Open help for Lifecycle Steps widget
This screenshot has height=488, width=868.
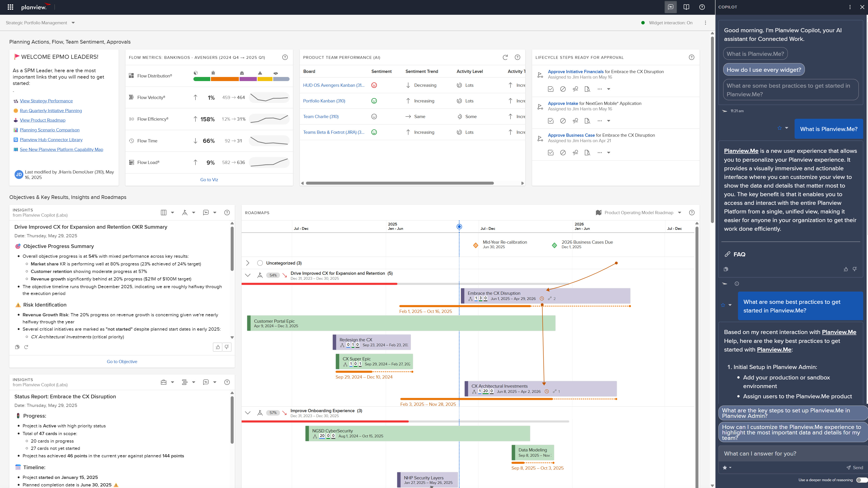click(691, 57)
